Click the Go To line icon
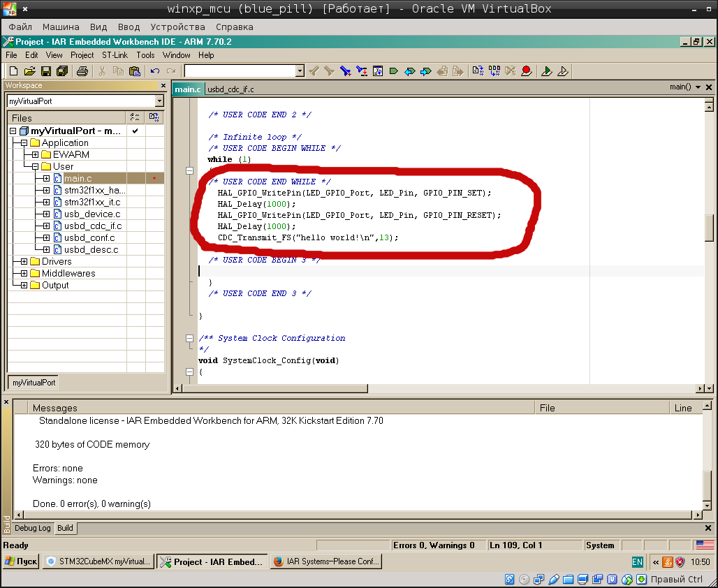 378,71
